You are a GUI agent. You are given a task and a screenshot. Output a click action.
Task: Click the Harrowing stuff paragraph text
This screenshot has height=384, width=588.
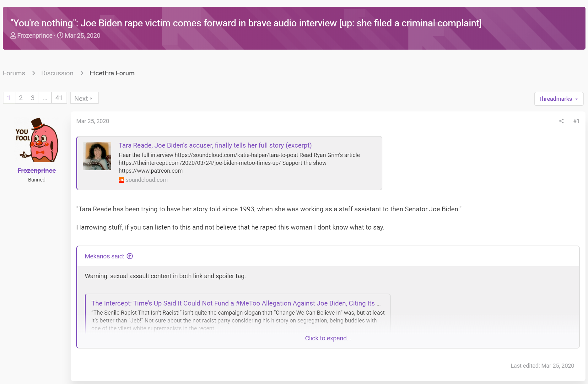pos(230,227)
